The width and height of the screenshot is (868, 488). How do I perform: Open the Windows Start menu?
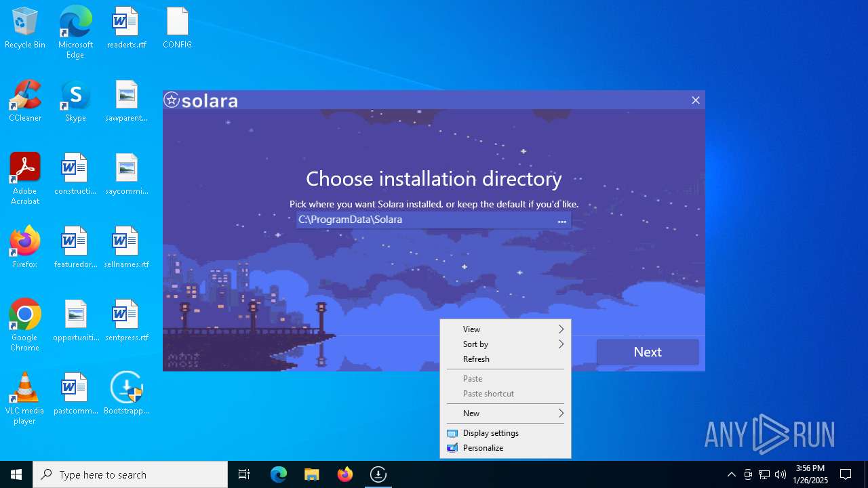point(16,474)
